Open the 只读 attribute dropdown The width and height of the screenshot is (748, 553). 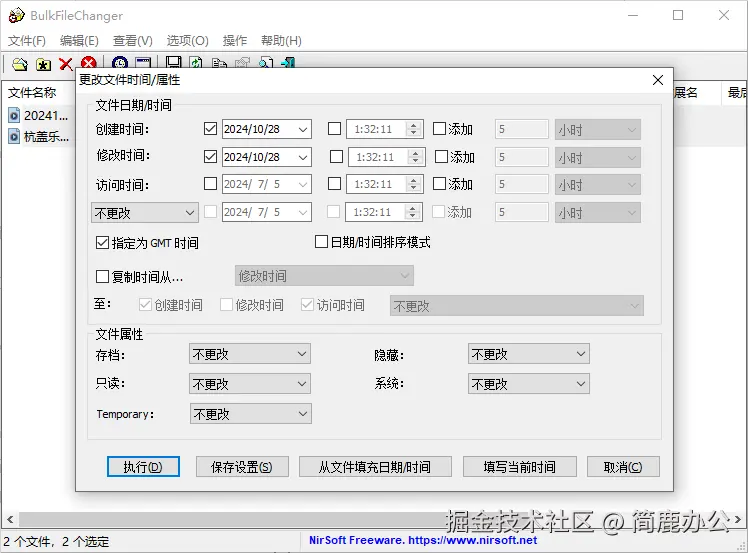(249, 384)
